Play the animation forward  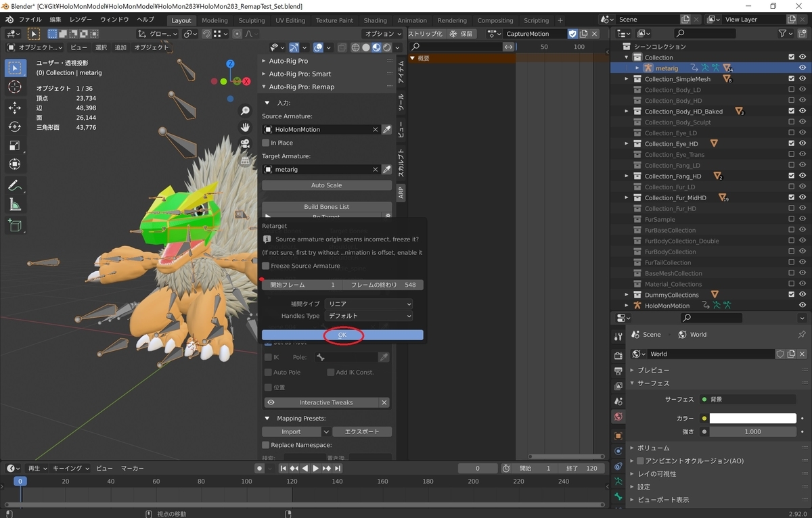(x=315, y=468)
